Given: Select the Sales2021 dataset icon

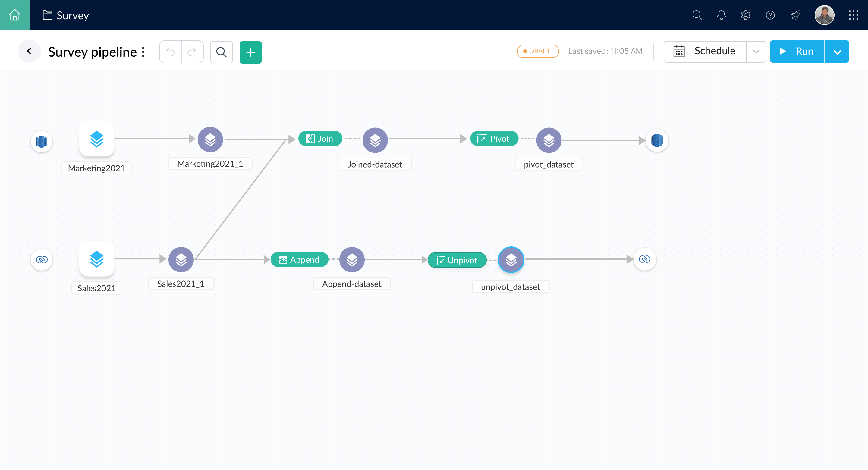Looking at the screenshot, I should (97, 259).
